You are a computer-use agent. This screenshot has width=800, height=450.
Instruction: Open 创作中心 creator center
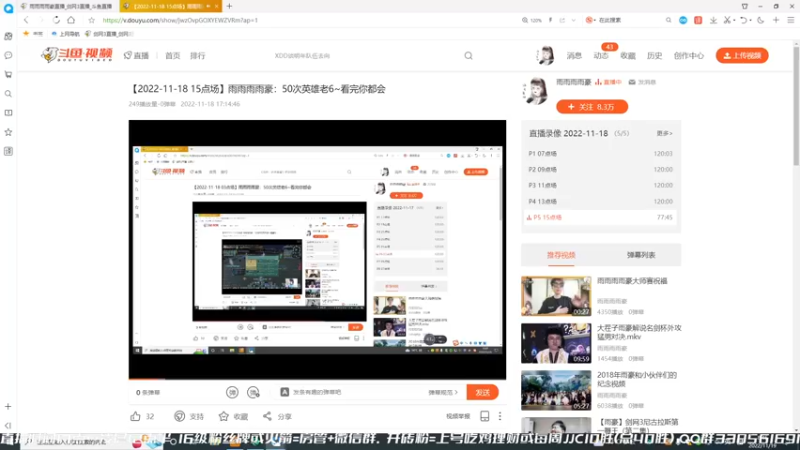tap(688, 56)
